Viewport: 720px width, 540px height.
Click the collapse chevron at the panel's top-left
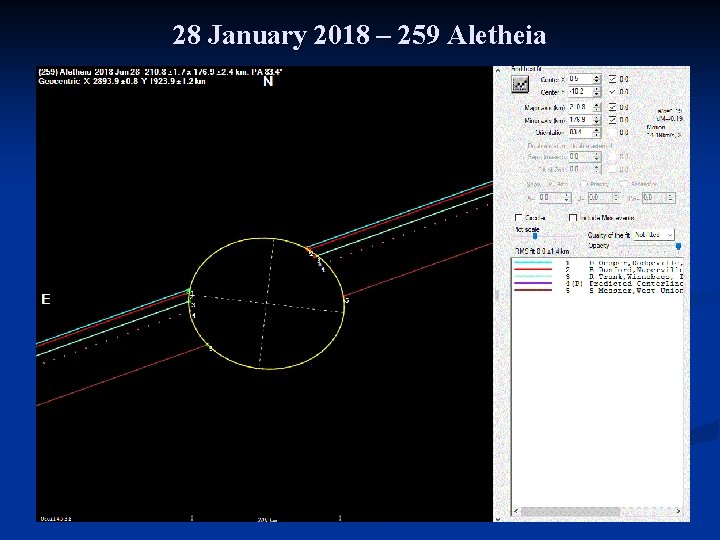pos(498,70)
